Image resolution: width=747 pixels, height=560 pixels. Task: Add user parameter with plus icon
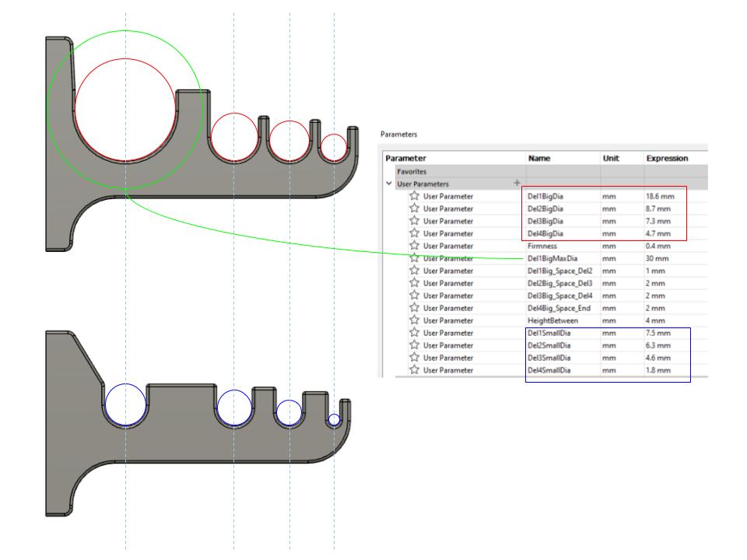(517, 184)
